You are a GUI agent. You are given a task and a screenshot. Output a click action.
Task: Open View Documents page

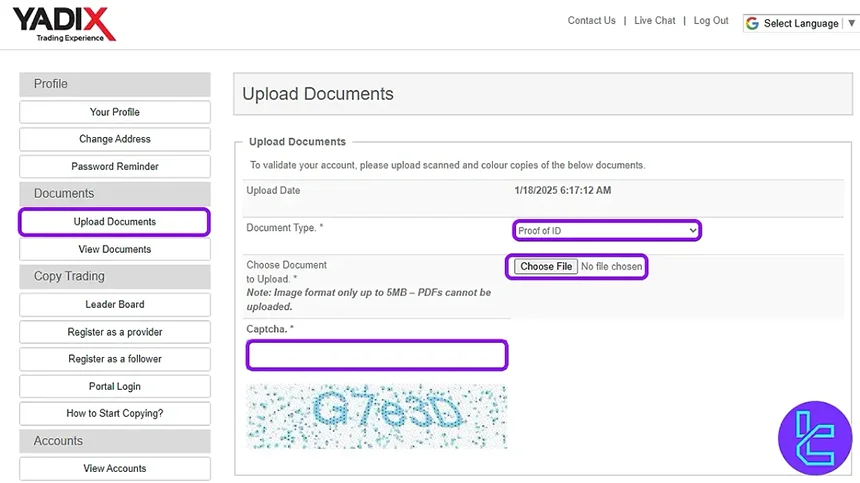click(x=115, y=249)
